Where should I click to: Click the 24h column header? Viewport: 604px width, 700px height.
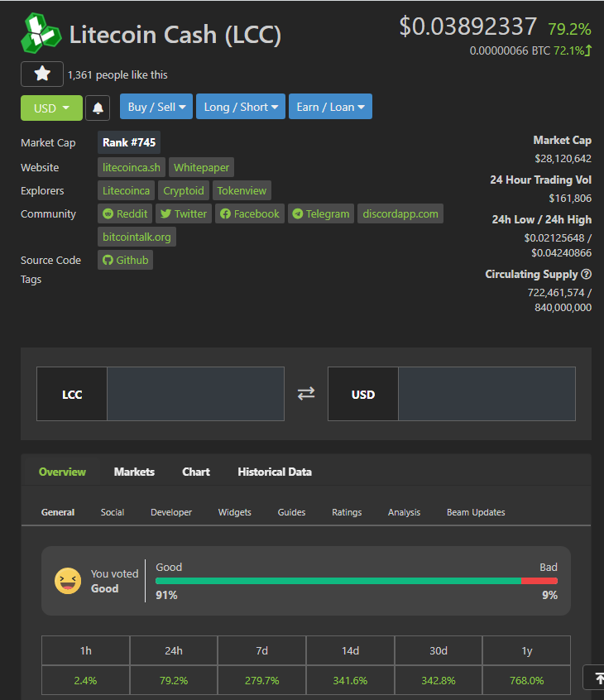(x=174, y=651)
